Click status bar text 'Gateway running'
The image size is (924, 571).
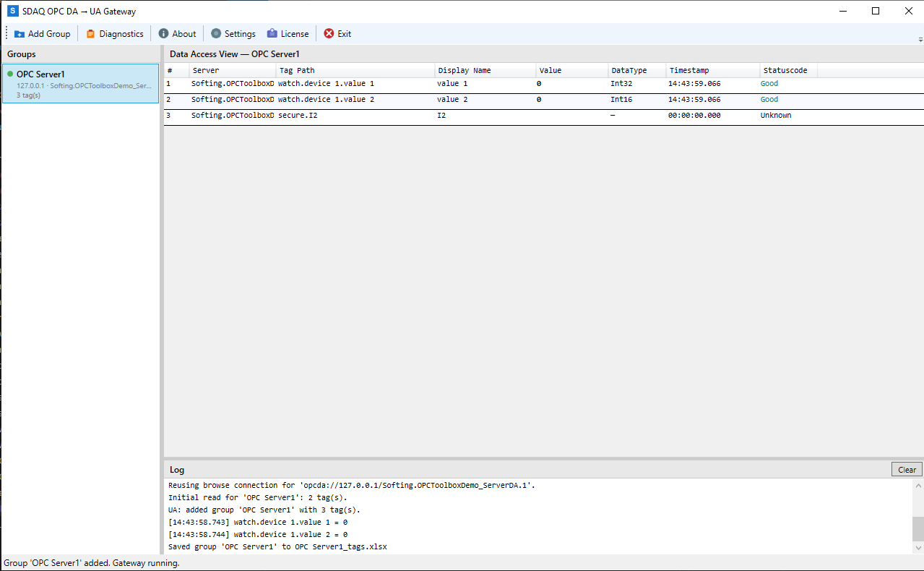tap(146, 563)
